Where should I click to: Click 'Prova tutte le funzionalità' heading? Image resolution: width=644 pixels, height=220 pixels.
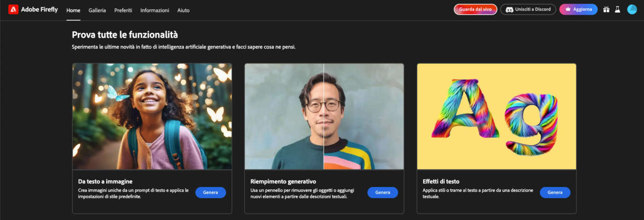[x=125, y=34]
